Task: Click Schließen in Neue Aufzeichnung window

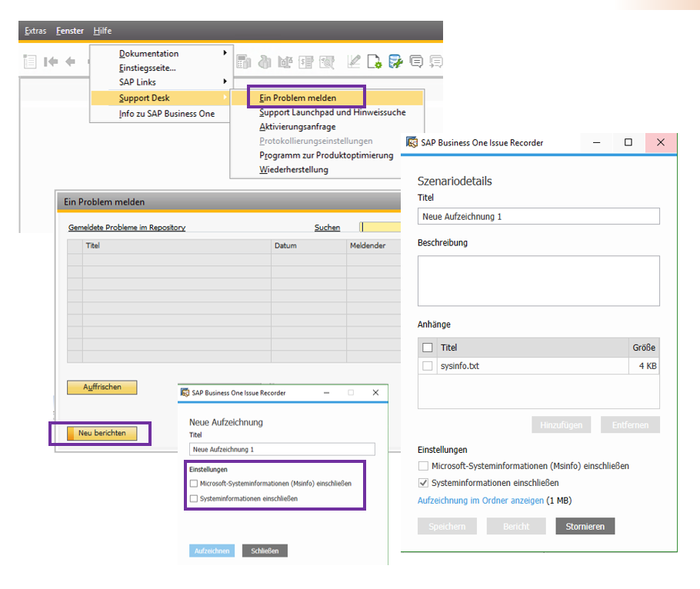Action: [x=265, y=551]
